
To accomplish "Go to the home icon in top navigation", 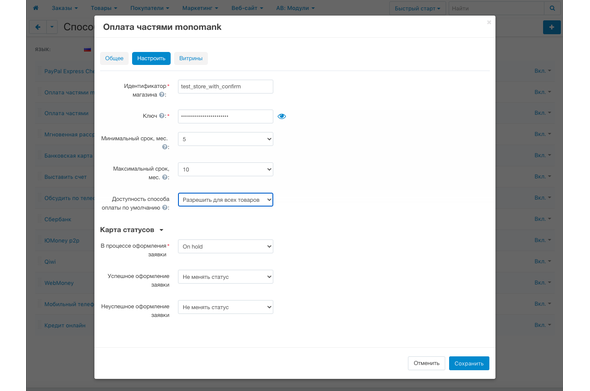I will [36, 8].
